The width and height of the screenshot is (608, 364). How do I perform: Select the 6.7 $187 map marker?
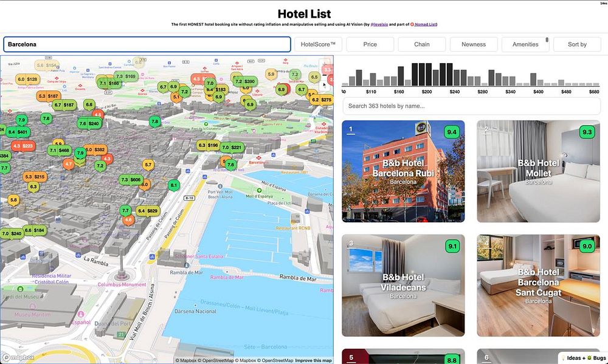64,105
